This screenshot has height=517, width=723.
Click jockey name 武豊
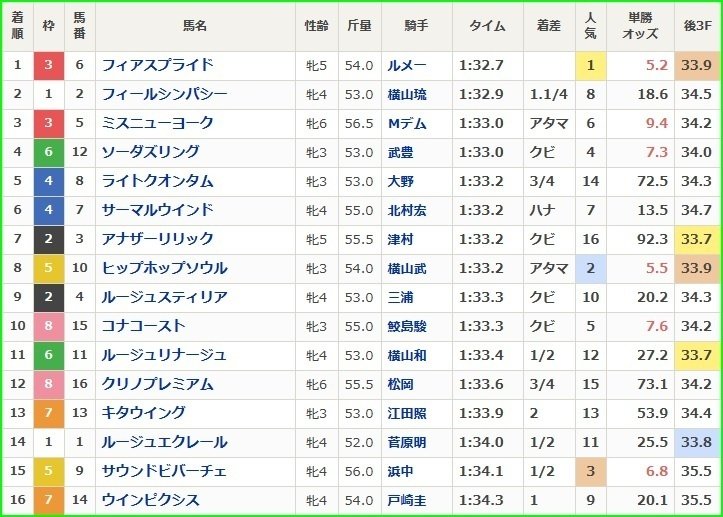pos(400,152)
